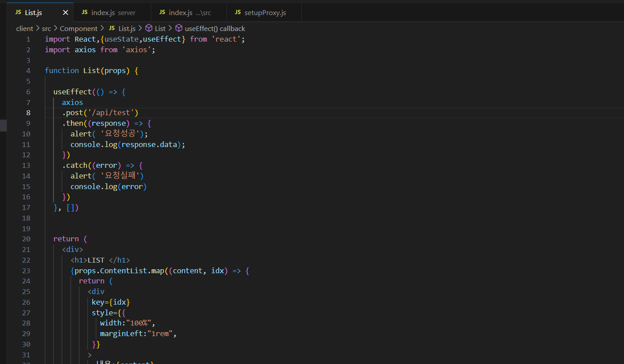Open the List.js breadcrumb segment
The image size is (624, 364).
point(127,28)
